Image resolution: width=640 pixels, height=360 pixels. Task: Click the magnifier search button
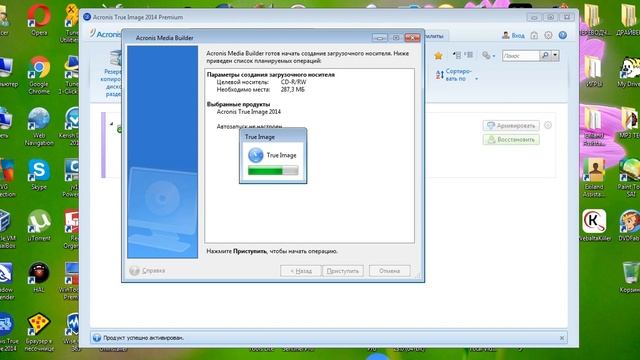pyautogui.click(x=545, y=56)
